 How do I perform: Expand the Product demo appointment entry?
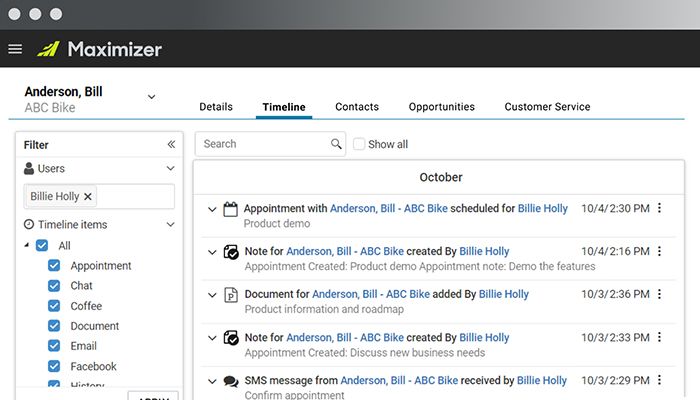[212, 209]
